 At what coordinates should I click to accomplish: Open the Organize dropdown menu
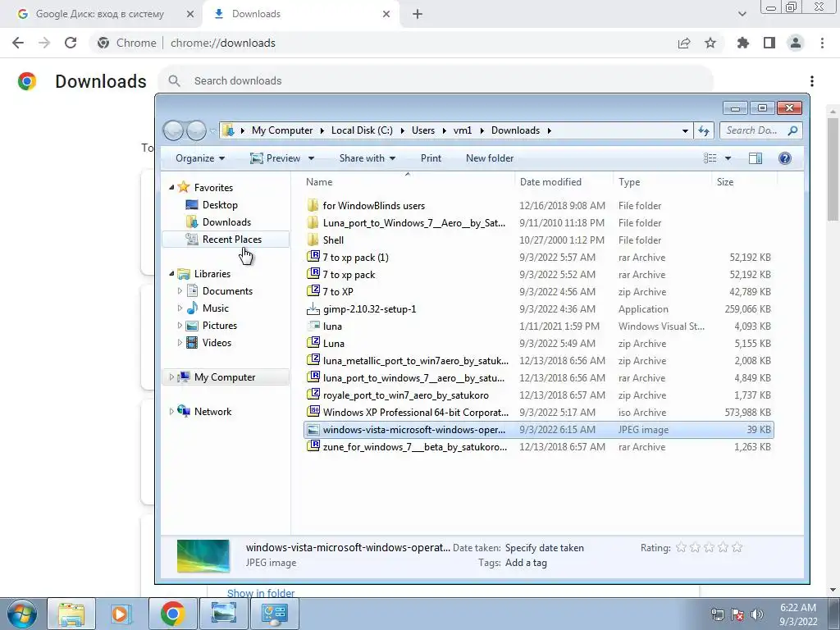(200, 158)
